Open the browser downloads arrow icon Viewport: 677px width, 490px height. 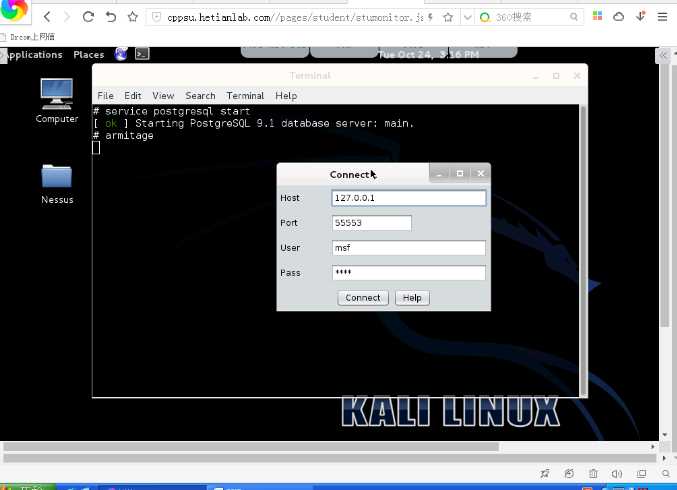click(641, 16)
